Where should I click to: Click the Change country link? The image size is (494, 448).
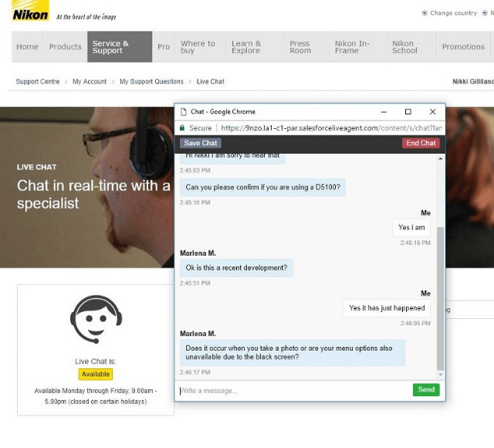[x=453, y=13]
